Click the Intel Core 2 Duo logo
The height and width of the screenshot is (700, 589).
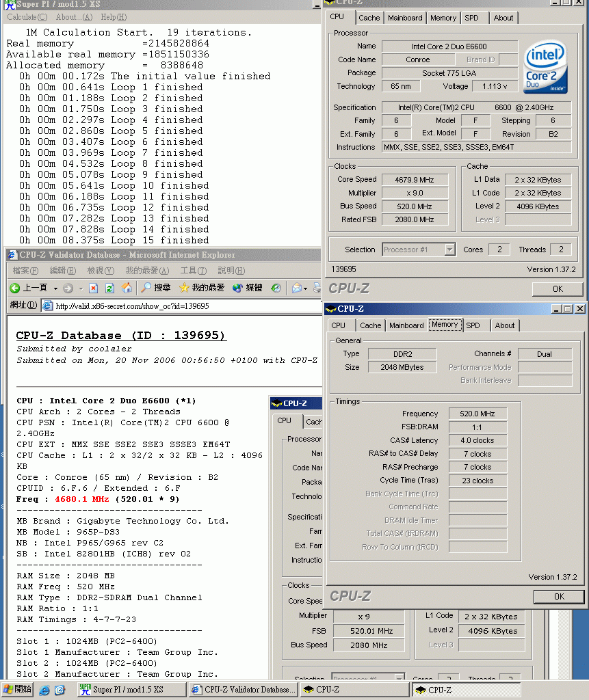[545, 67]
